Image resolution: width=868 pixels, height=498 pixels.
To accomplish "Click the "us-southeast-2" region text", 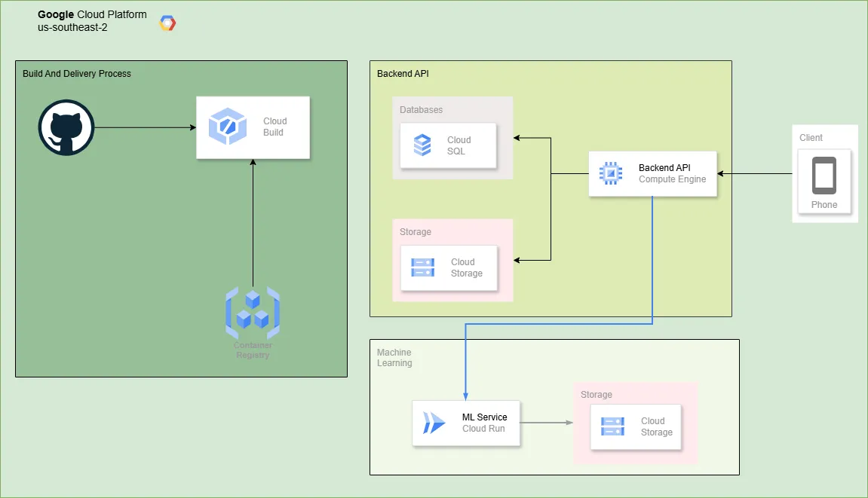I will pyautogui.click(x=72, y=27).
